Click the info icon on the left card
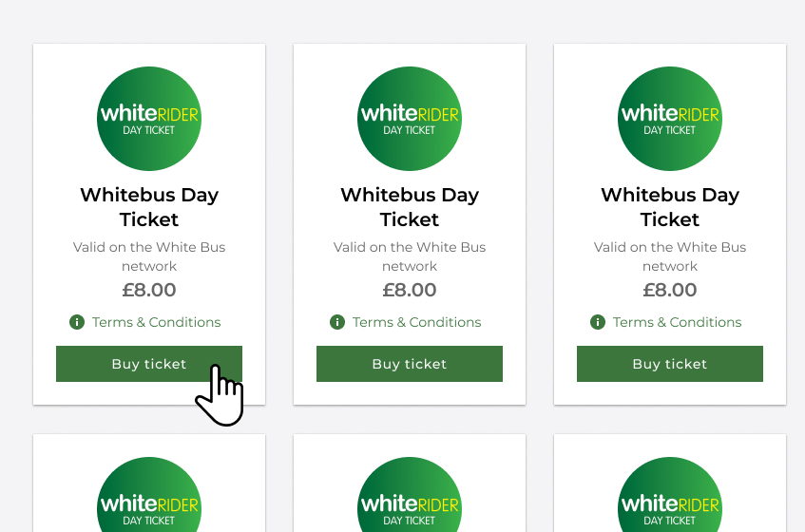 click(x=77, y=322)
